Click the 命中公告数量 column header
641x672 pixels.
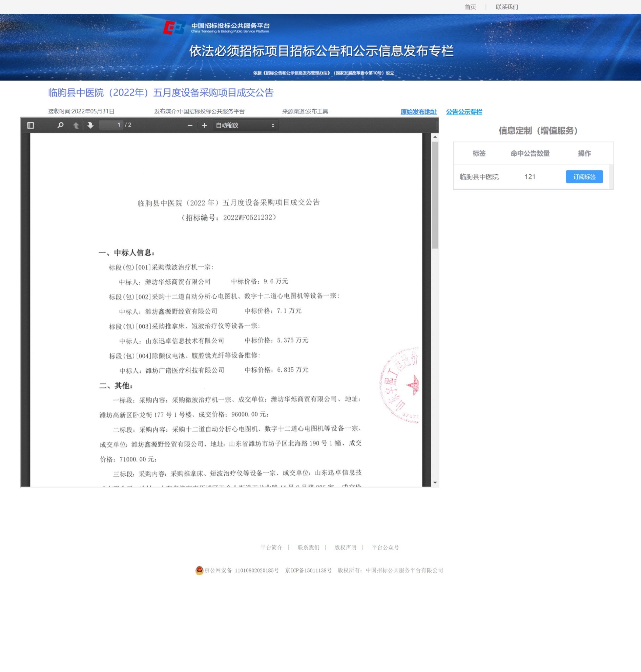pyautogui.click(x=530, y=153)
